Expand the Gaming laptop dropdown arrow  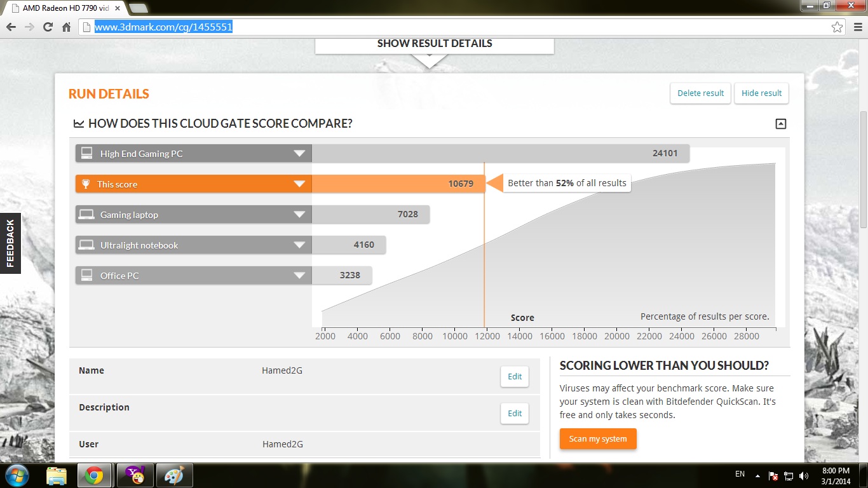click(x=299, y=215)
